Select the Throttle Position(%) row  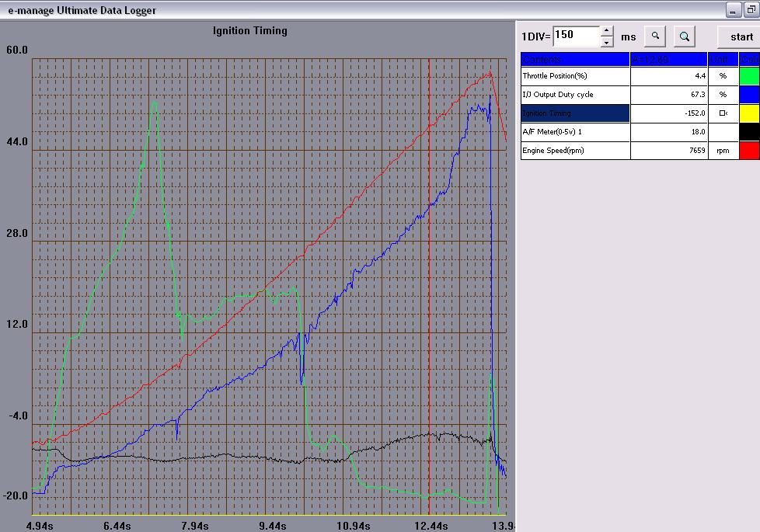[x=575, y=76]
